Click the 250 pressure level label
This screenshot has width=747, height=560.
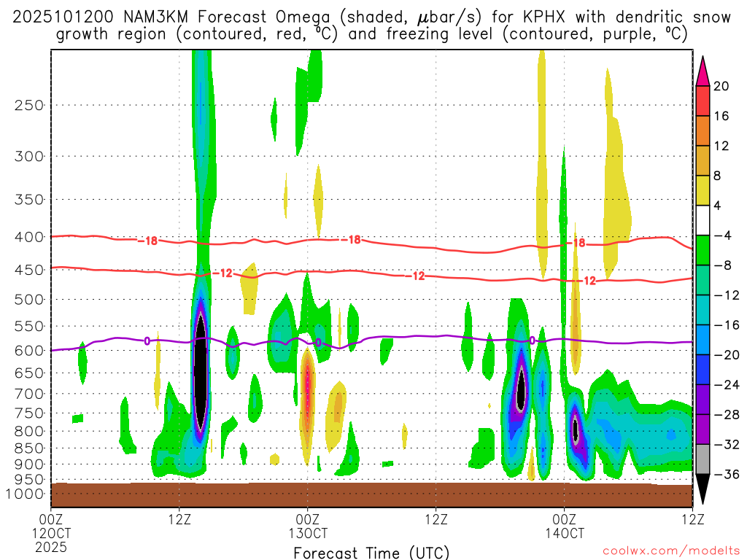pyautogui.click(x=29, y=105)
